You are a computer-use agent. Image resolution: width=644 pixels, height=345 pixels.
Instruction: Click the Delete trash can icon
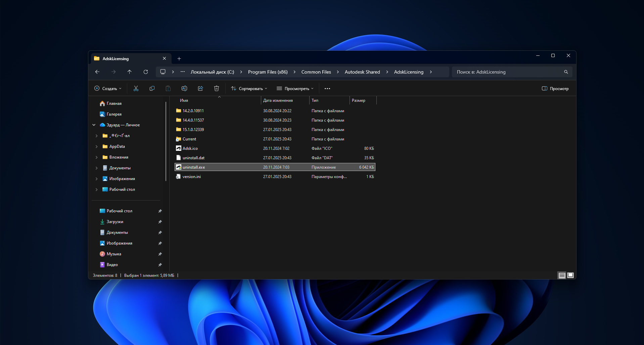point(217,88)
